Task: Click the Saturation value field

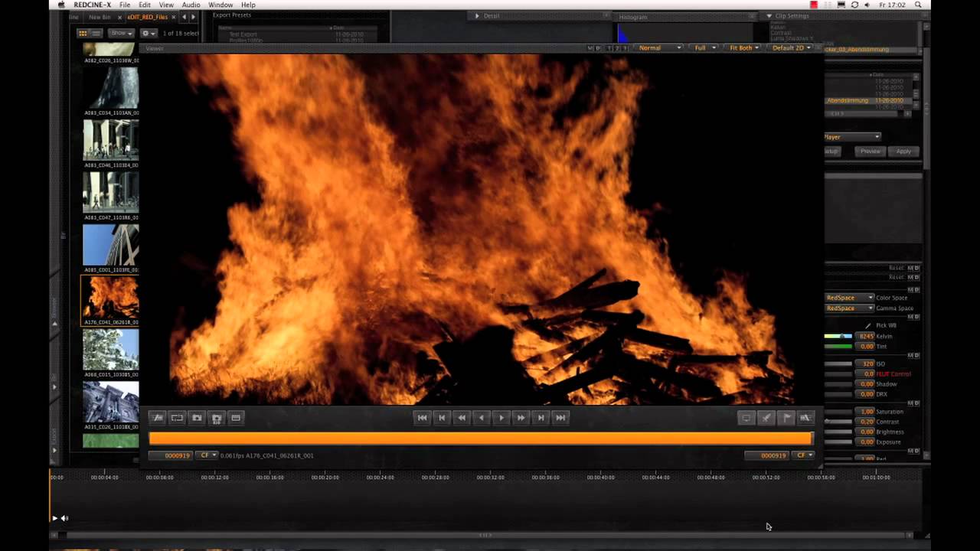Action: coord(866,412)
